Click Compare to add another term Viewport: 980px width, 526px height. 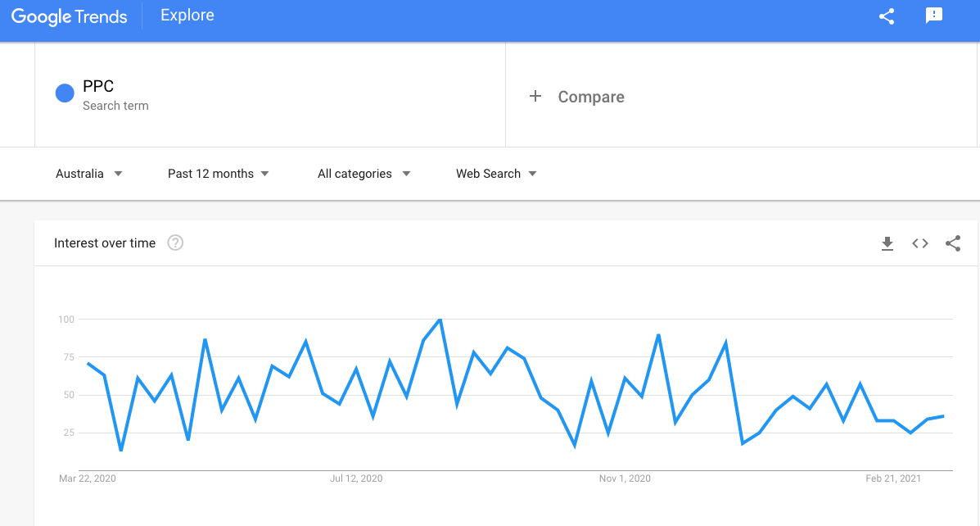(x=590, y=96)
